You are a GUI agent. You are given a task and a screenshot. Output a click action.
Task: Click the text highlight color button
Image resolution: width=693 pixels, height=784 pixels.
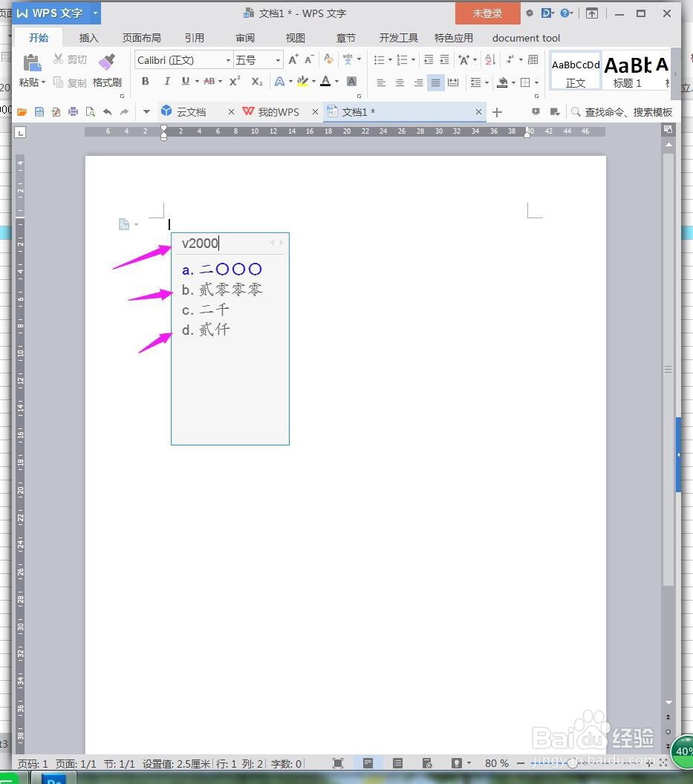(302, 82)
